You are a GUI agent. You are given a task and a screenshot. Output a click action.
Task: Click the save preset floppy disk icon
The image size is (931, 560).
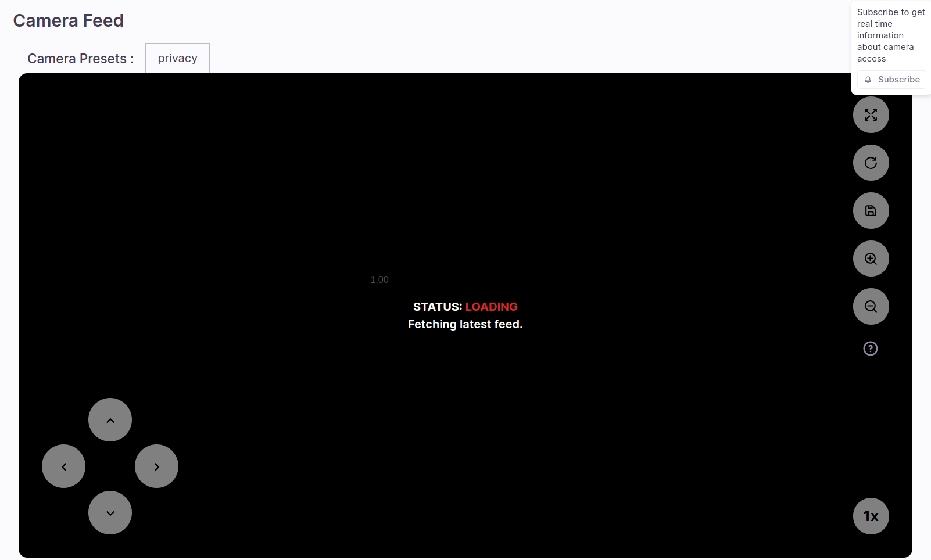click(871, 211)
